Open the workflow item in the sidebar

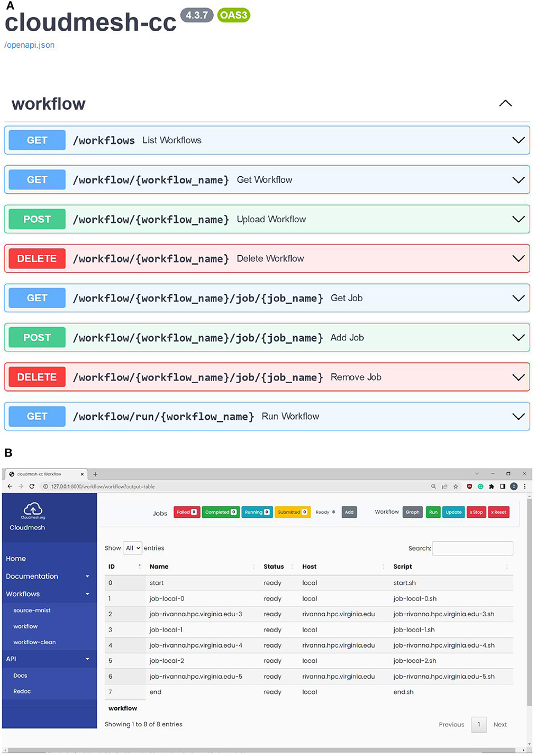[x=25, y=626]
